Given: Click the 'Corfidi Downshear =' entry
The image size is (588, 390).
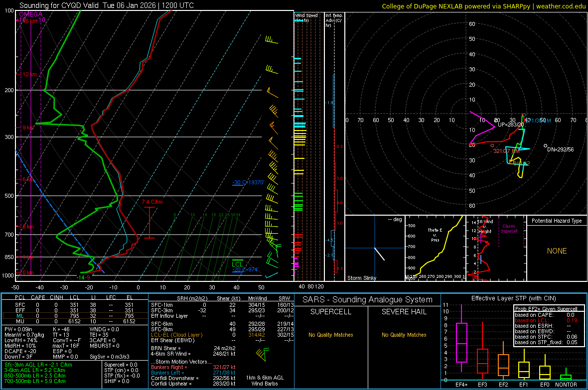Looking at the screenshot, I should click(193, 378).
